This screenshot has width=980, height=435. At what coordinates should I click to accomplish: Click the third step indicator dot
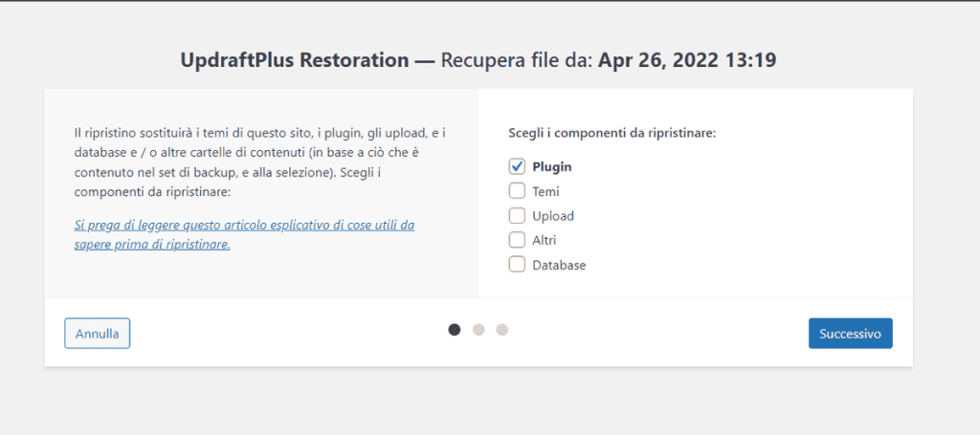[501, 330]
